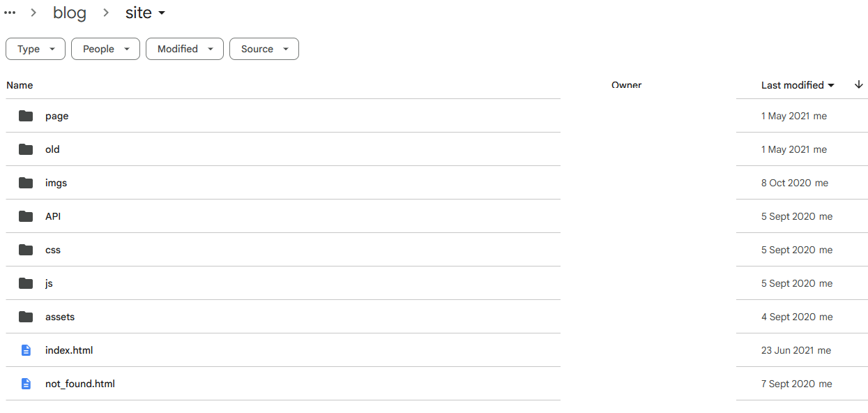Screen dimensions: 868x413
Task: Reverse sort direction with the arrow icon
Action: click(858, 85)
